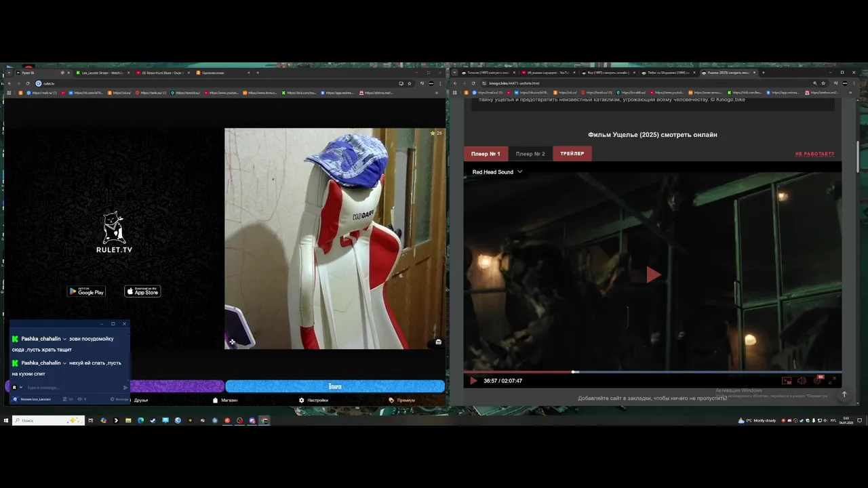Reload the kinogo.bike page
868x488 pixels.
[x=473, y=83]
